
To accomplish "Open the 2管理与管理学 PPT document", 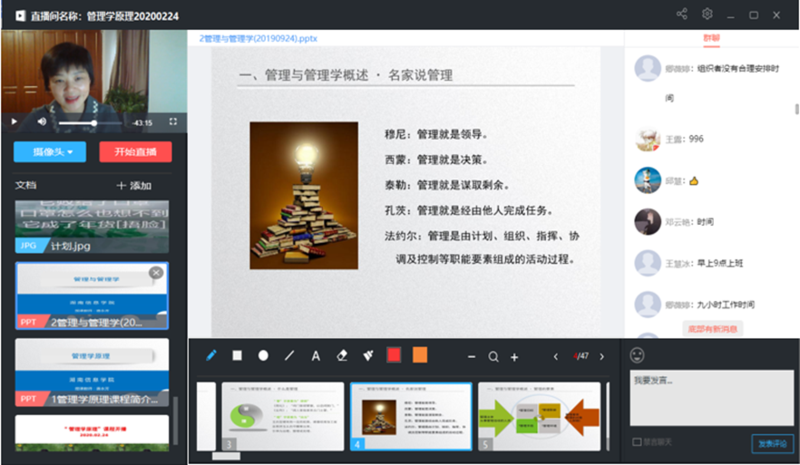I will pyautogui.click(x=92, y=296).
